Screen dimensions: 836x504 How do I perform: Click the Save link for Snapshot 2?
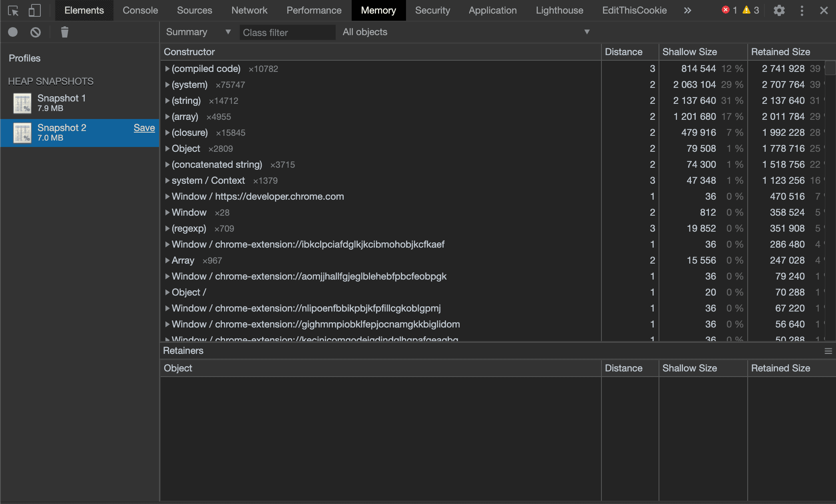[x=144, y=128]
